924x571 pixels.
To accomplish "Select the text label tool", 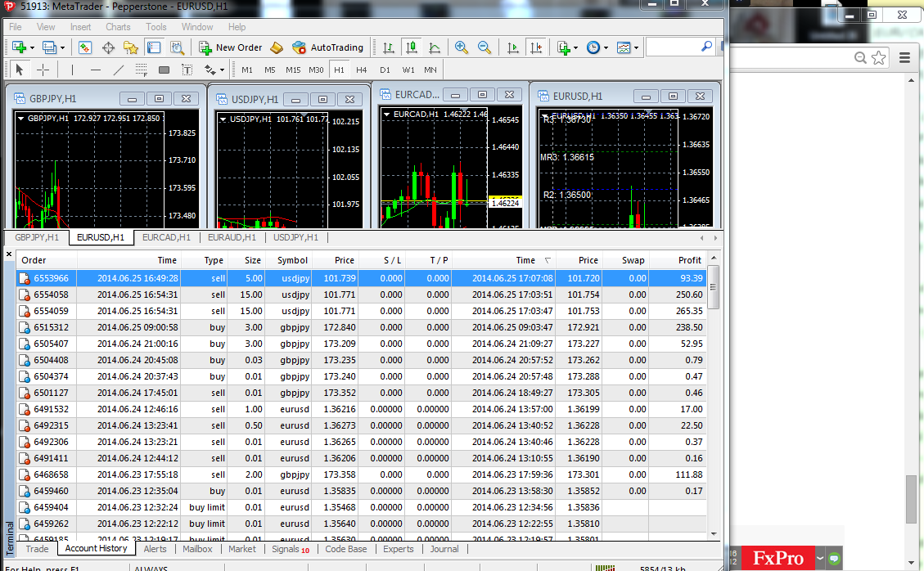I will point(187,70).
